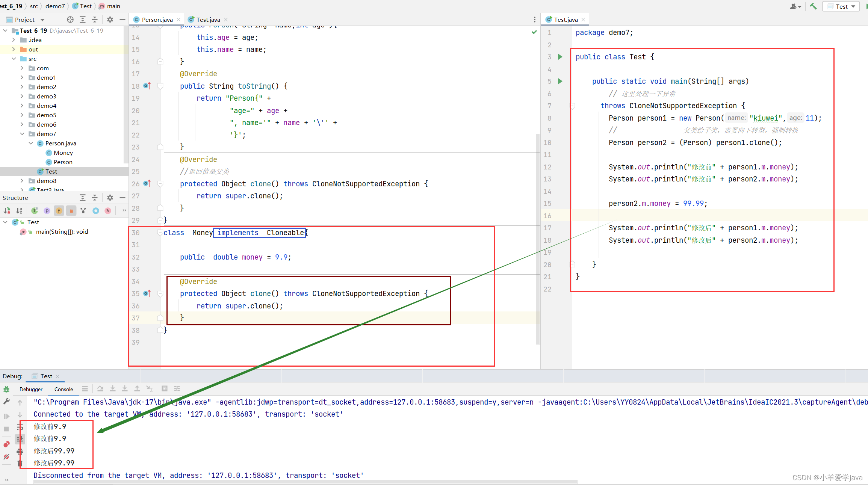Click the console horizontal scrollbar

point(301,482)
